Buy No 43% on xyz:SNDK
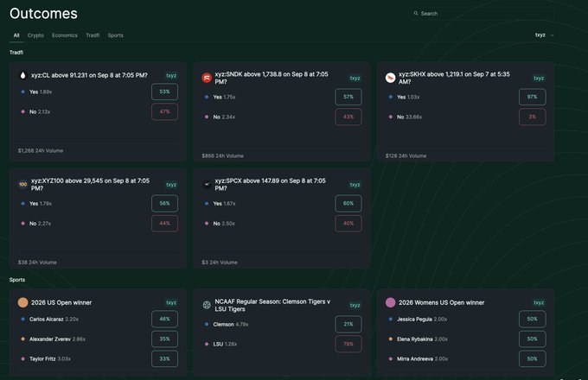Image resolution: width=588 pixels, height=380 pixels. point(348,117)
